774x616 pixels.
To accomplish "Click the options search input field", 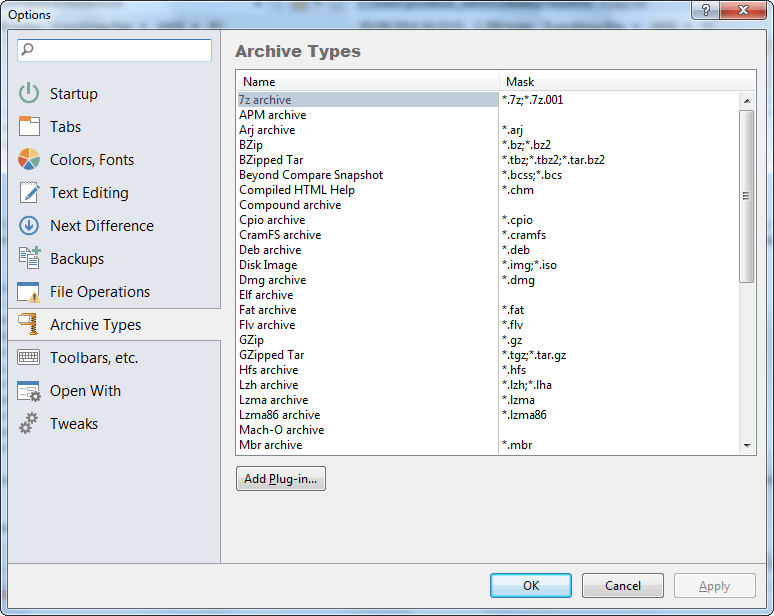I will 115,50.
